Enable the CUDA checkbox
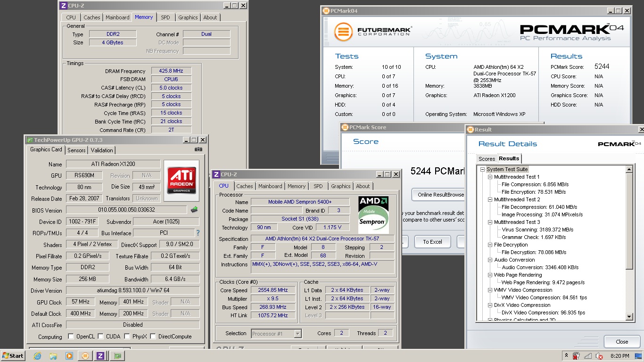 click(x=99, y=337)
